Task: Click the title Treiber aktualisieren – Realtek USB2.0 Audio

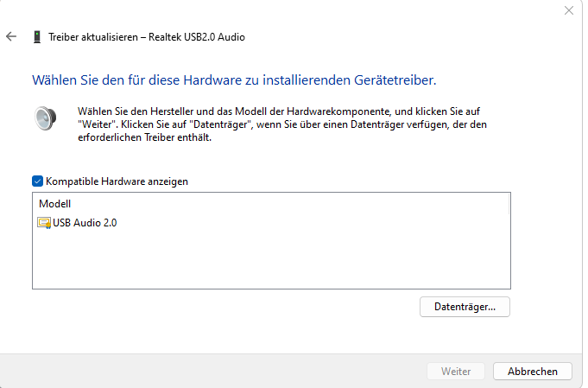Action: pos(147,37)
